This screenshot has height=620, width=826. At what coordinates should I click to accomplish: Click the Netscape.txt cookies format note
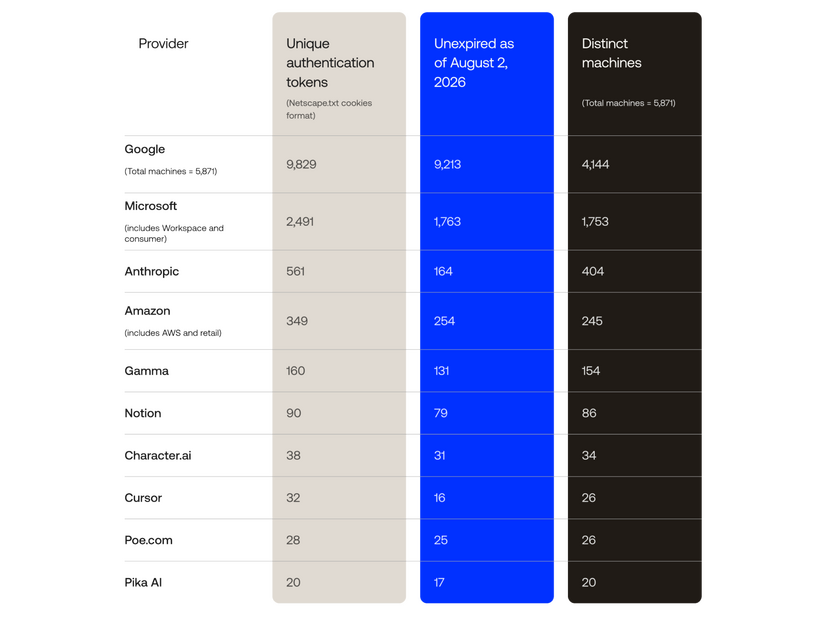coord(329,109)
